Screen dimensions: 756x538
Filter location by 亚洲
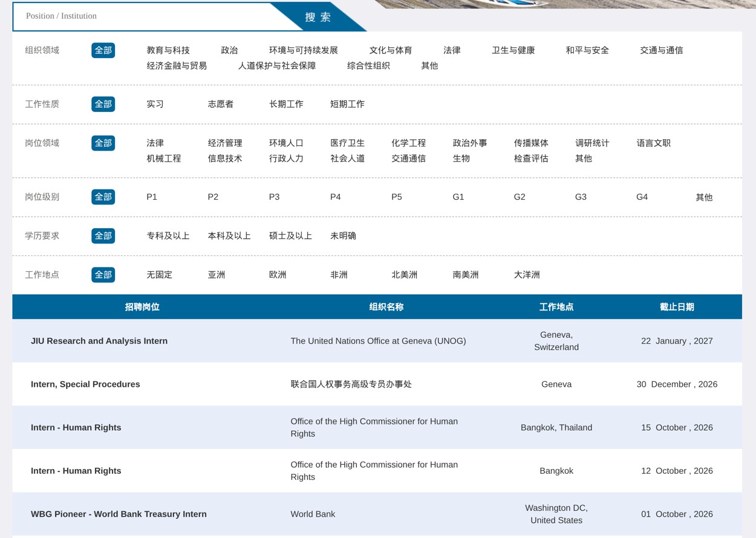pos(216,275)
